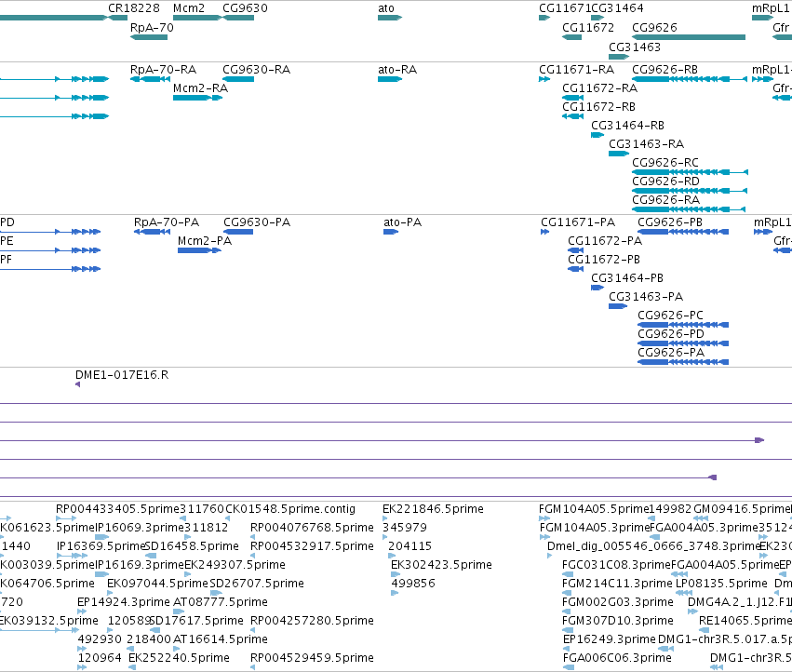Screen dimensions: 792x672
Task: Click the 345979 EST label
Action: pos(405,528)
